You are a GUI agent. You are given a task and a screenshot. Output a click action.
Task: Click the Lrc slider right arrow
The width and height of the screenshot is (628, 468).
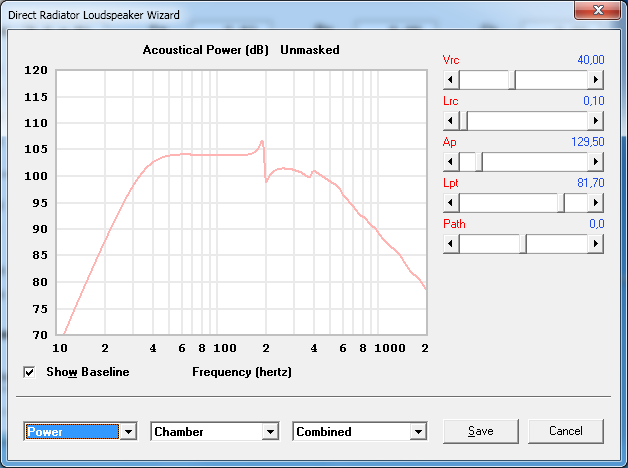[x=596, y=121]
